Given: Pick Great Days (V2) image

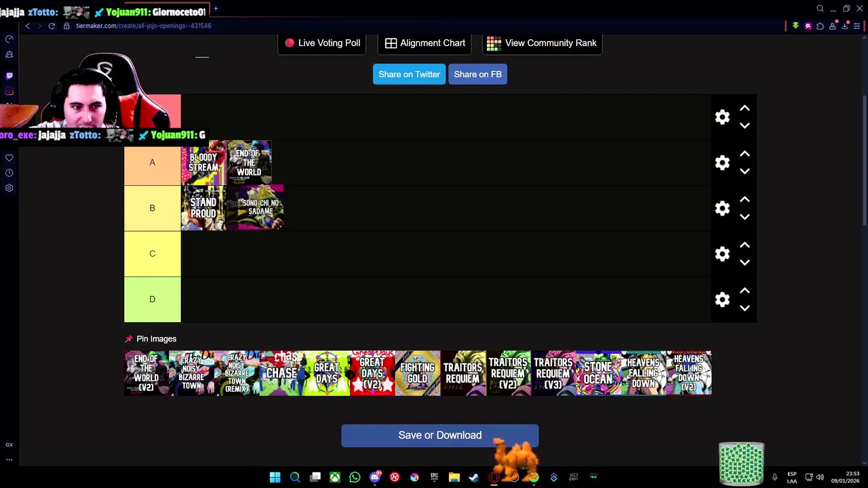Looking at the screenshot, I should tap(372, 373).
